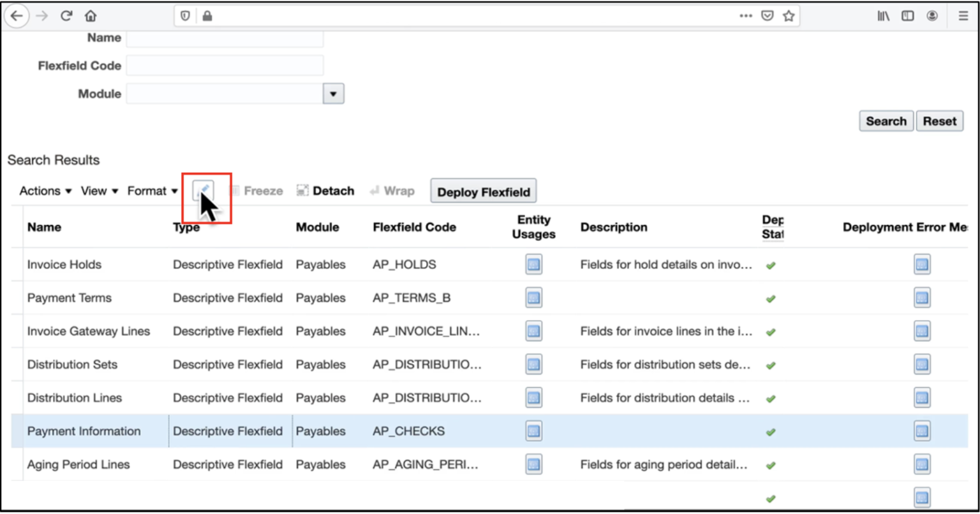This screenshot has width=980, height=514.
Task: Open Deployment Error Message for Payment Terms
Action: coord(921,298)
